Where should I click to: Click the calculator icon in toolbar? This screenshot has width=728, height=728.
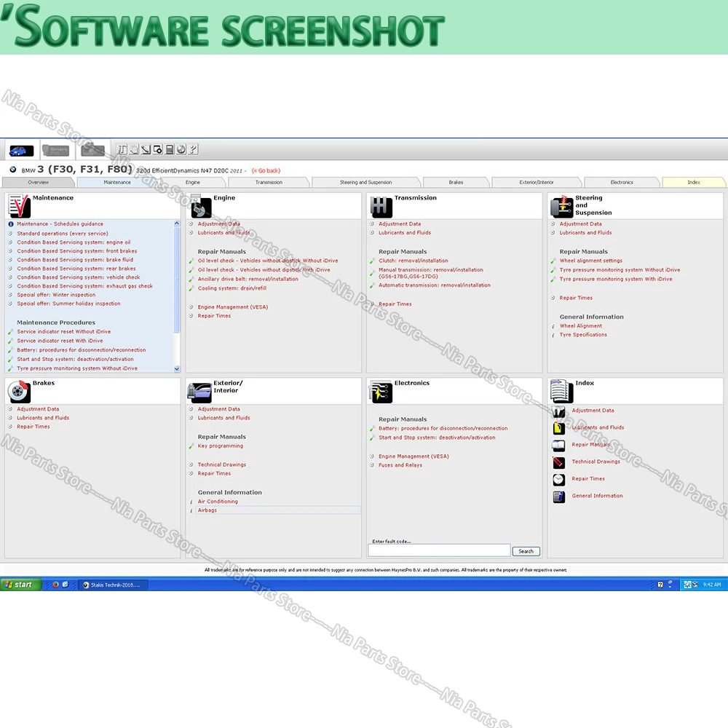coord(170,149)
